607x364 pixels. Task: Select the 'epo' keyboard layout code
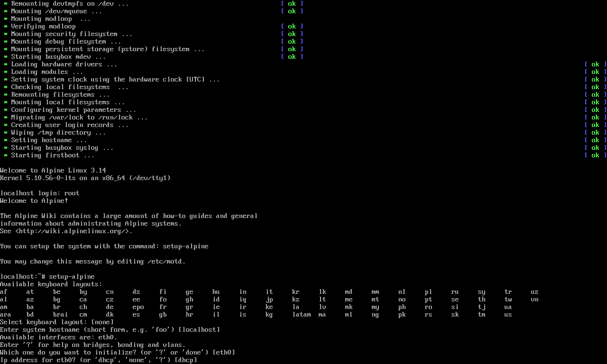coord(138,307)
